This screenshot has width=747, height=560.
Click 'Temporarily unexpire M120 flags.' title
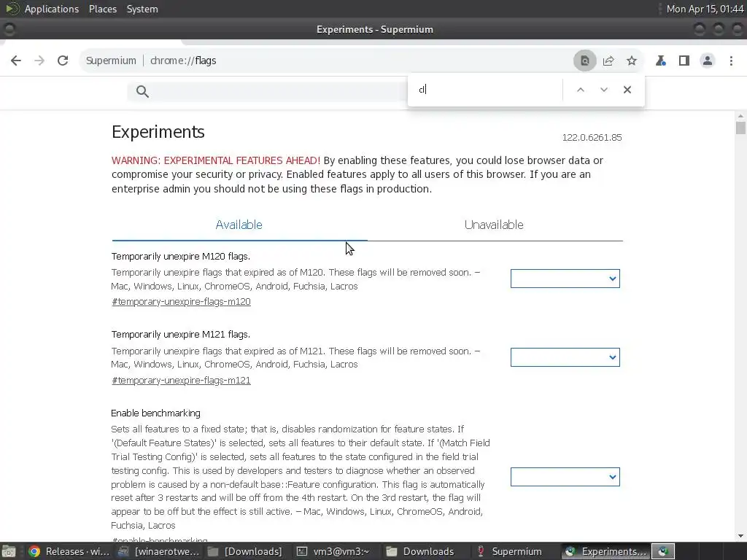click(181, 256)
